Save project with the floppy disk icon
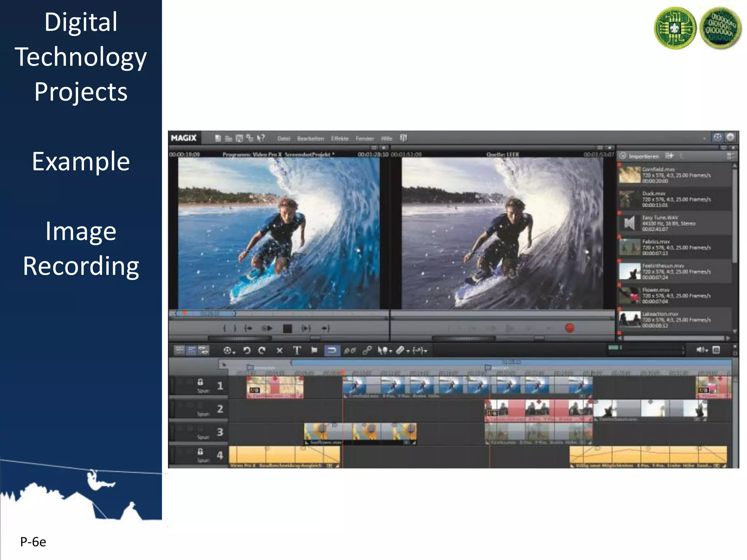This screenshot has height=560, width=747. pos(239,138)
